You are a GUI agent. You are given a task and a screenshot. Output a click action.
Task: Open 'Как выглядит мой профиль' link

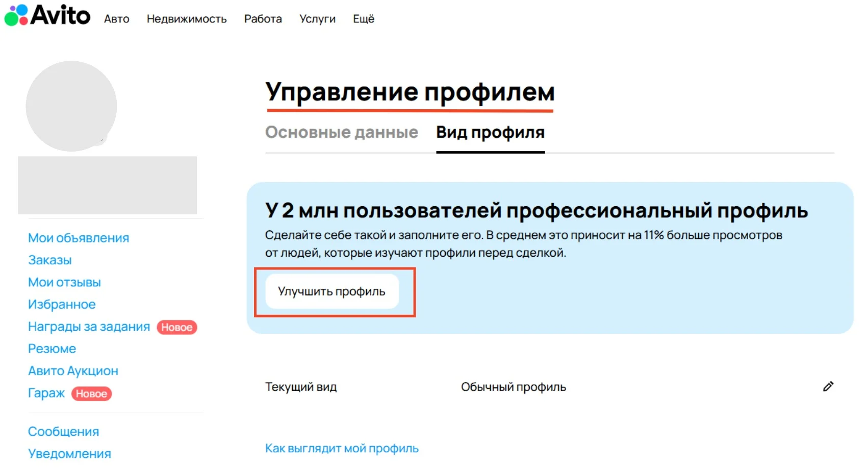click(x=341, y=448)
